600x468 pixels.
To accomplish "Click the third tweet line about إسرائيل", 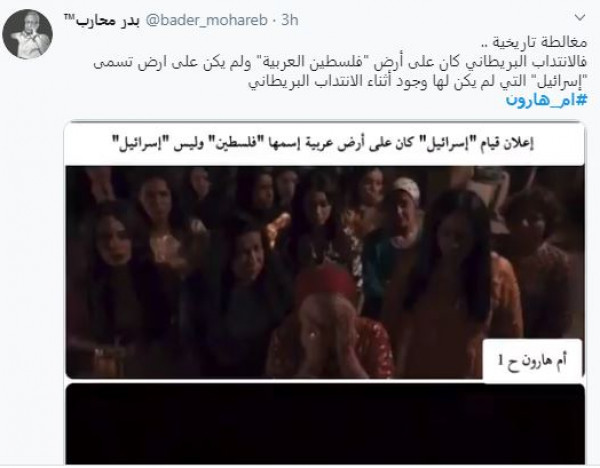I will [x=417, y=82].
